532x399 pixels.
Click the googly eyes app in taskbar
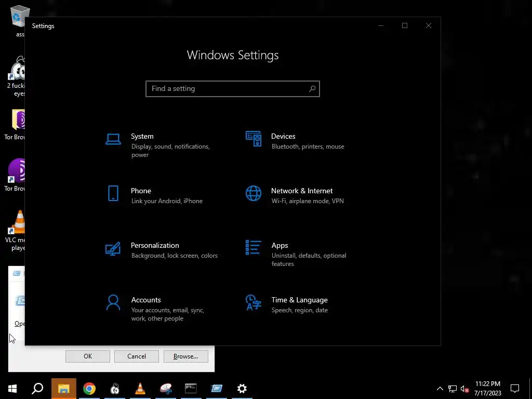tap(115, 389)
